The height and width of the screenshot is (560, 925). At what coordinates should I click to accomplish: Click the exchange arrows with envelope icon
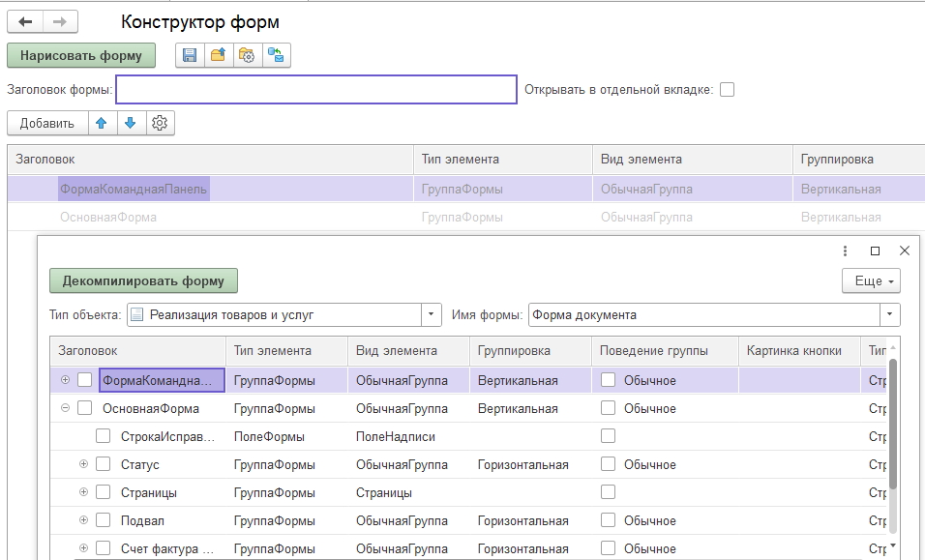276,56
